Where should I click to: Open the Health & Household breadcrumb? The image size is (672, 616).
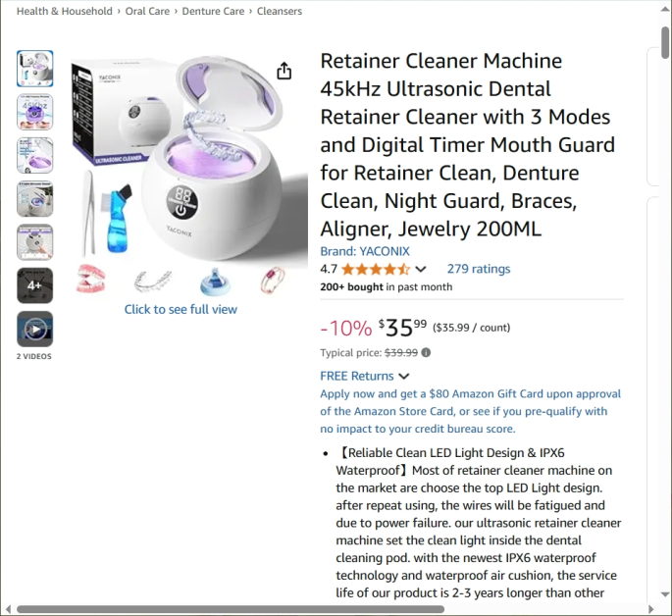pyautogui.click(x=65, y=11)
